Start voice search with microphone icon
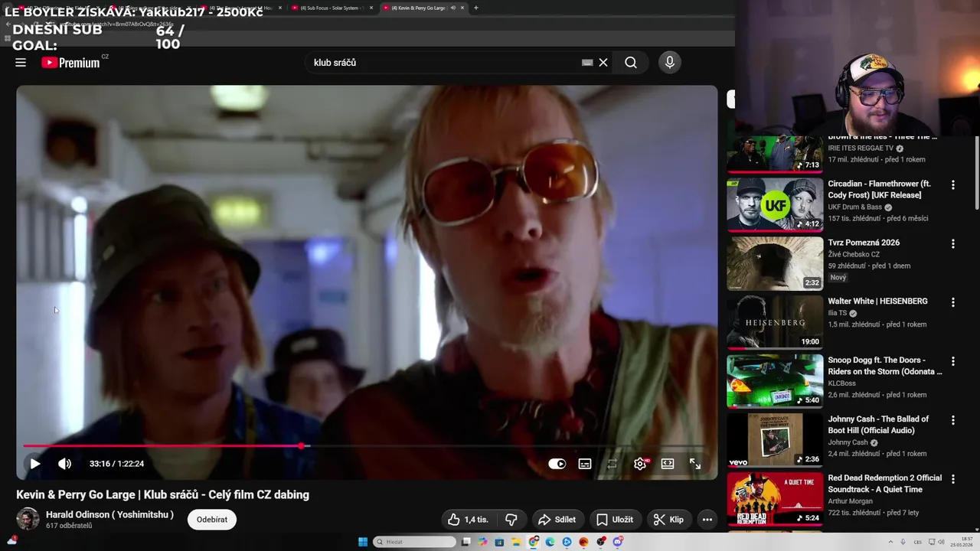Screen dimensions: 980x551 coord(670,63)
